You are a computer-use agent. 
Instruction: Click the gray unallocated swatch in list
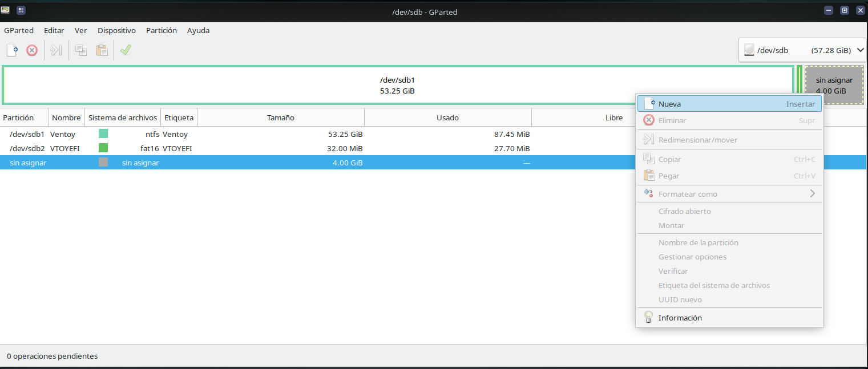(x=103, y=162)
